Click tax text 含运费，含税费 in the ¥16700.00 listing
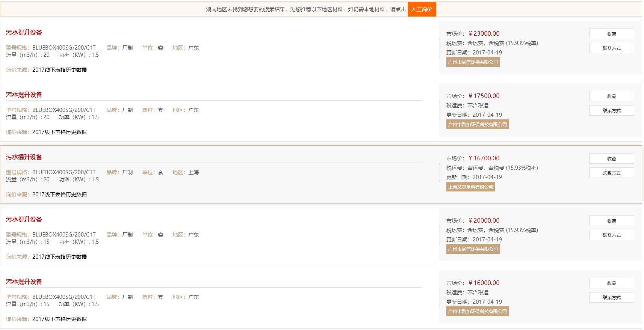 pyautogui.click(x=486, y=168)
